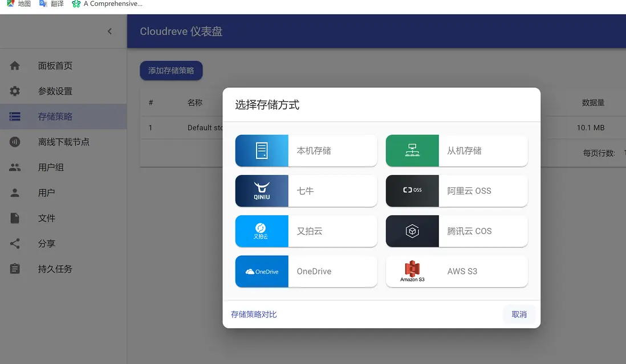Click the person icon beside 用户

click(15, 193)
